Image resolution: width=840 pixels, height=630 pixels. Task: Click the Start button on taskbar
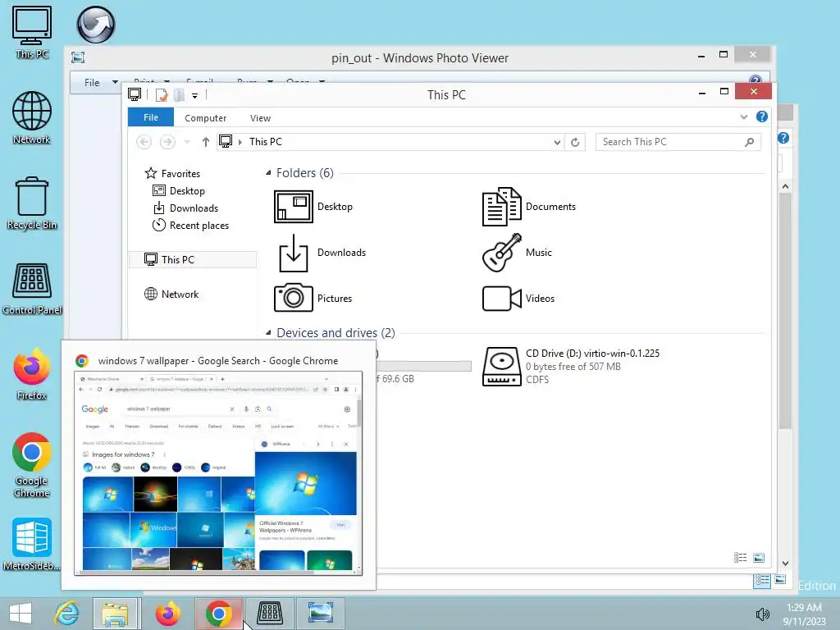click(21, 614)
